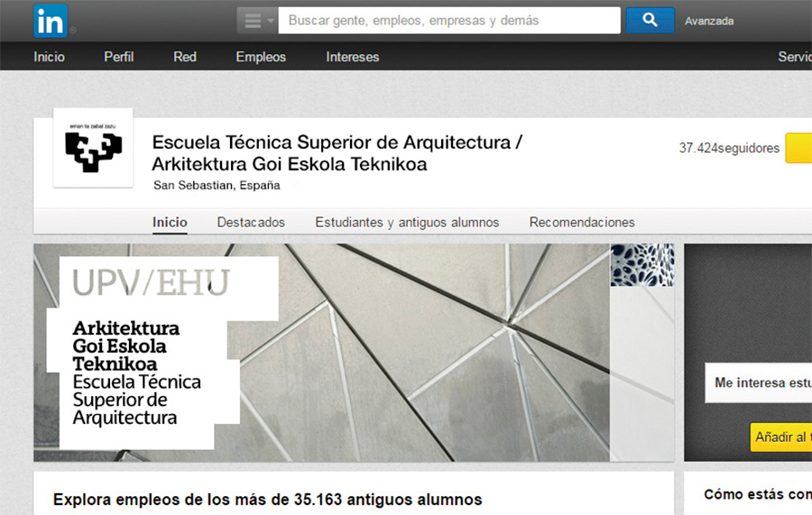Open the 'Me interesa estu...' option box
Image resolution: width=812 pixels, height=515 pixels.
(x=758, y=382)
